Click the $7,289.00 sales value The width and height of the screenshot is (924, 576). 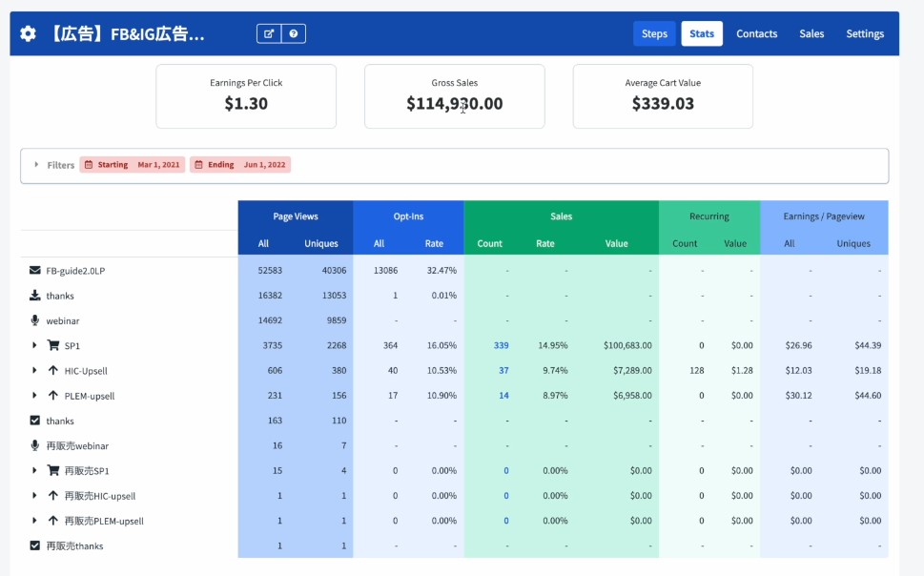pyautogui.click(x=632, y=370)
